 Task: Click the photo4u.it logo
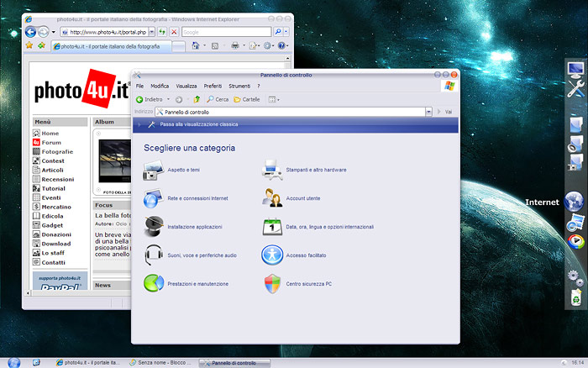tap(81, 89)
